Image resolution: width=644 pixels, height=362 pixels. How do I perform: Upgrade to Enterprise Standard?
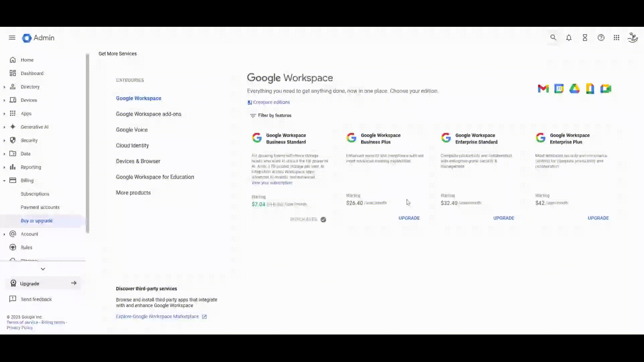tap(503, 218)
